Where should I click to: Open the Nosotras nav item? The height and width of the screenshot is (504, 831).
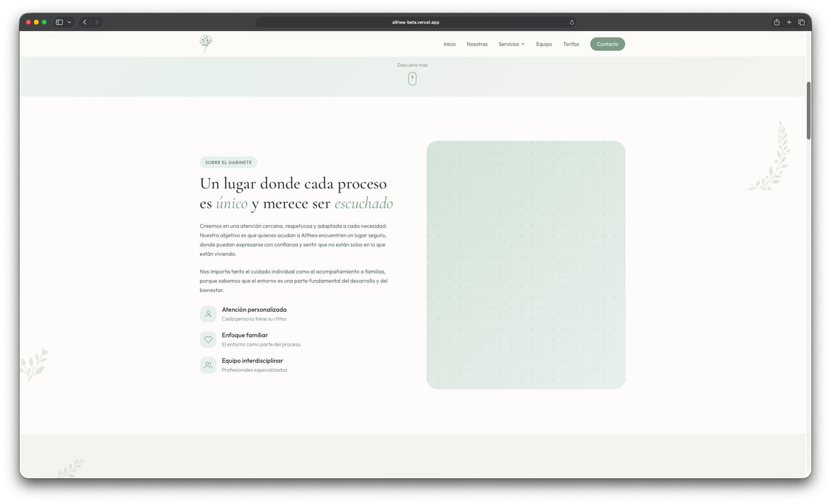click(477, 44)
